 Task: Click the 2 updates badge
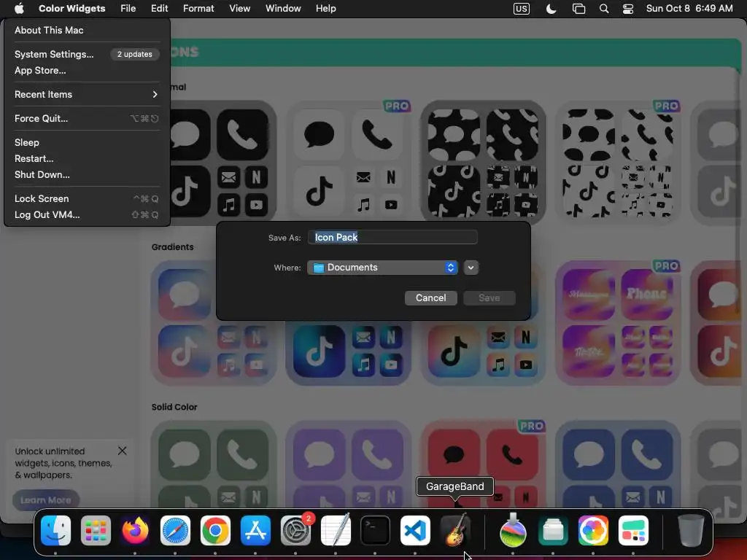tap(135, 54)
